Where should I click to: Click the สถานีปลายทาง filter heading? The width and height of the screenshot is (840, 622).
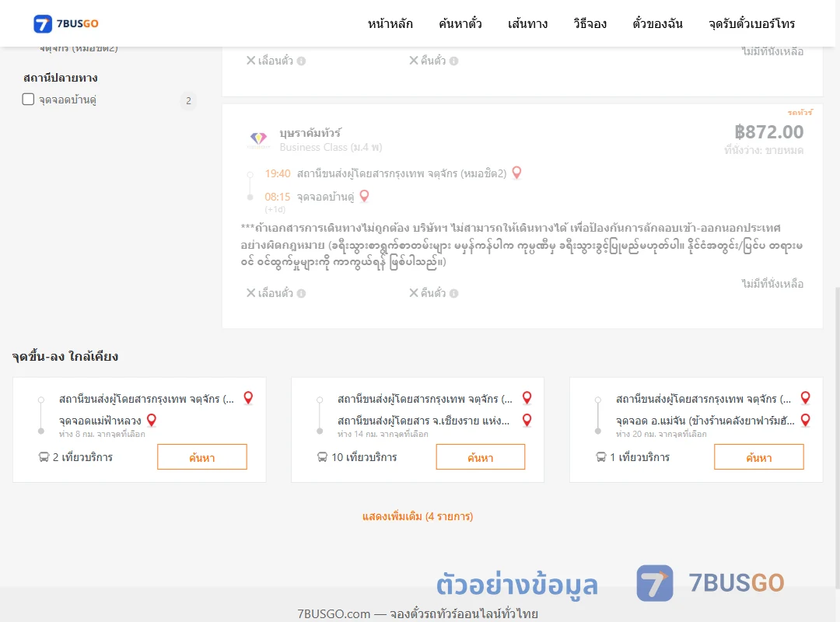click(61, 78)
